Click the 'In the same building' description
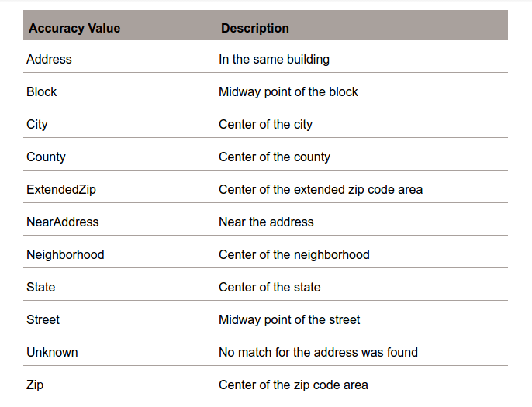Viewport: 532px width, 407px height. pos(274,59)
